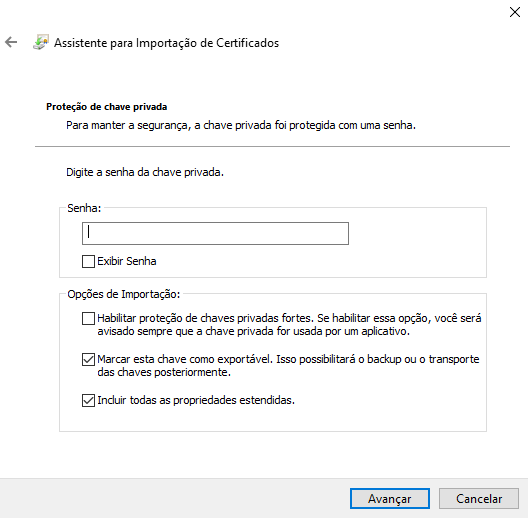Click the Avançar button
The image size is (528, 518).
(x=390, y=498)
